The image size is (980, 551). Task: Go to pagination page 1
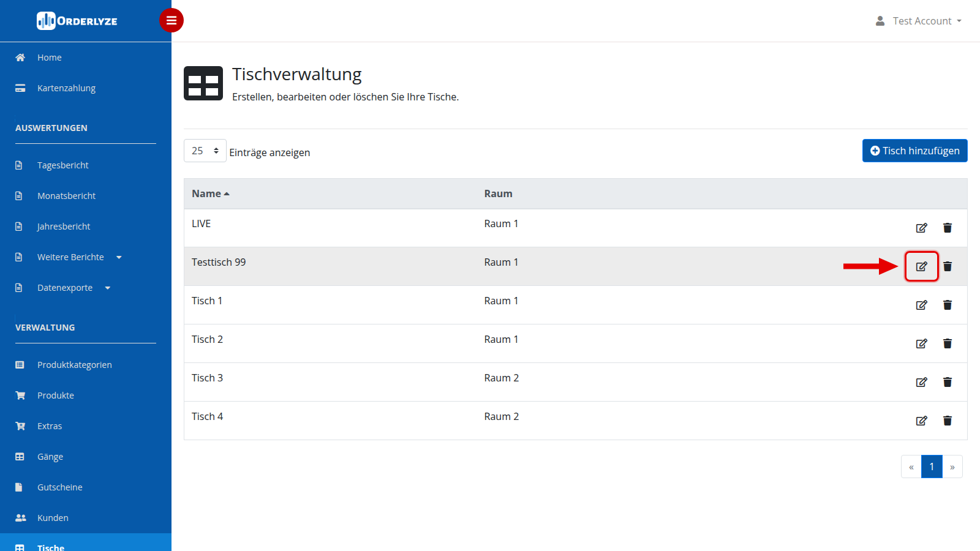(932, 467)
